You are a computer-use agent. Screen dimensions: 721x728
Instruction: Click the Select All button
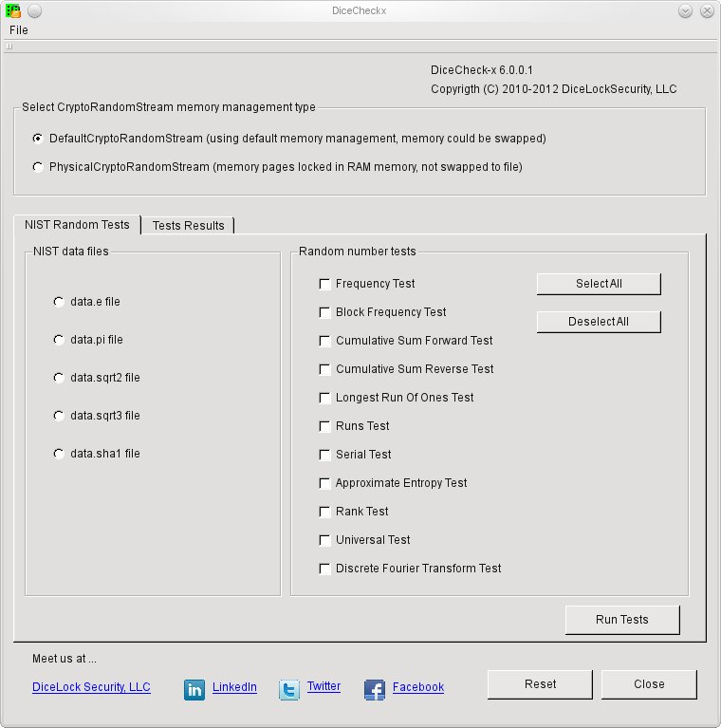599,284
